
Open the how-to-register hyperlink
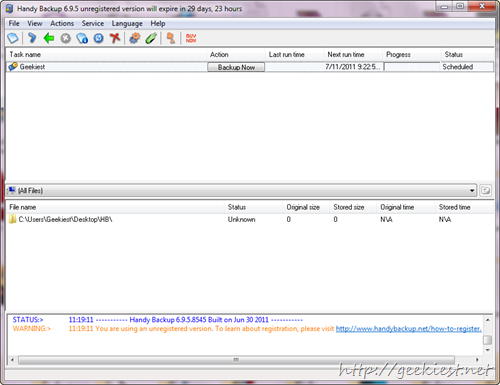coord(408,329)
